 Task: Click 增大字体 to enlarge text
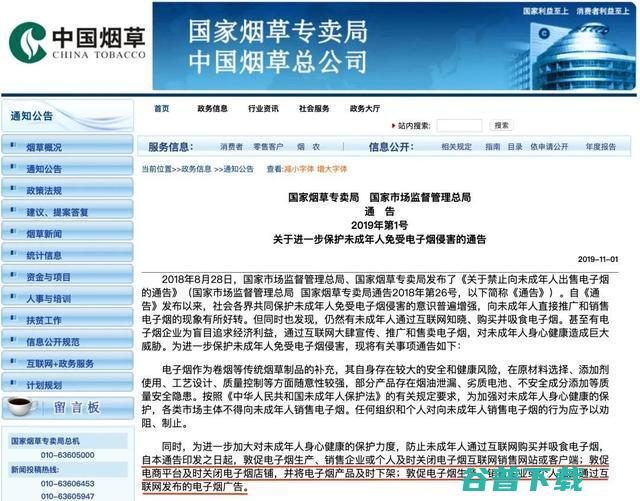(x=332, y=169)
